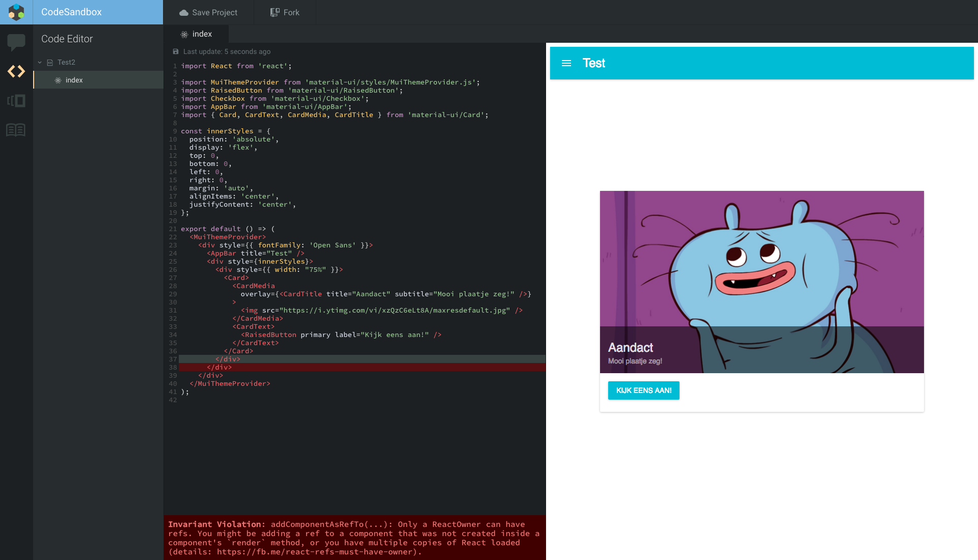
Task: Click the CodeSandbox title header
Action: [71, 12]
